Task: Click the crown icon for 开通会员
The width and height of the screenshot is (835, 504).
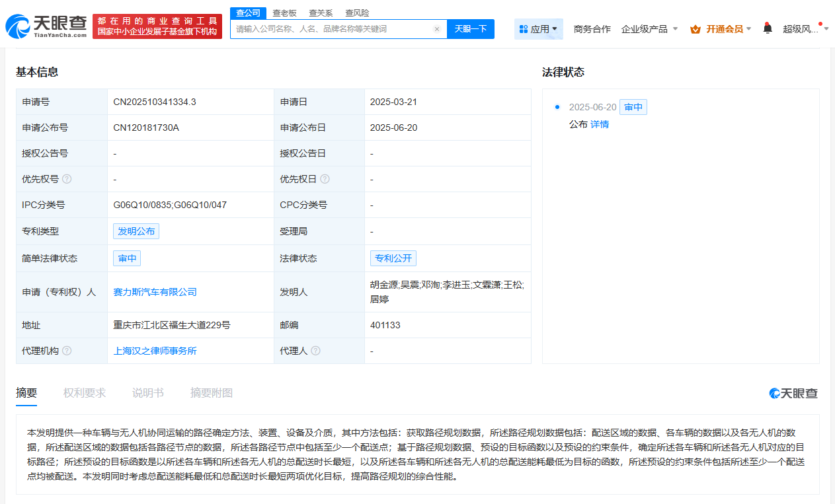Action: (x=695, y=29)
